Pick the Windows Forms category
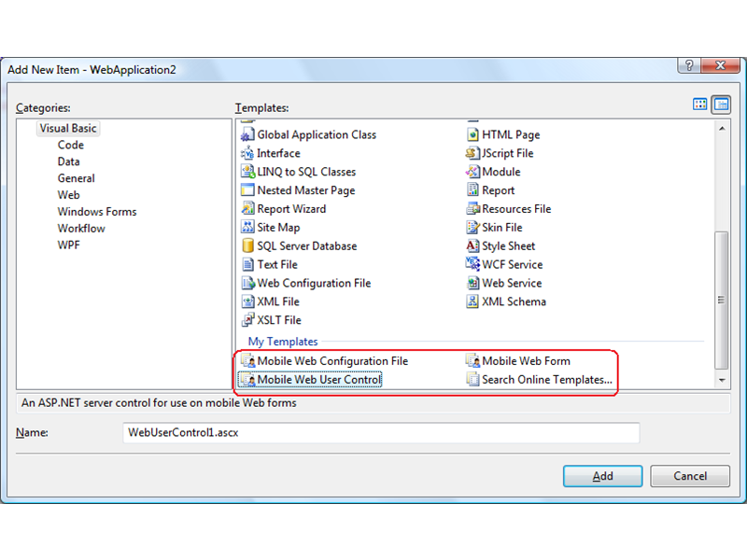This screenshot has height=560, width=747. (x=97, y=212)
